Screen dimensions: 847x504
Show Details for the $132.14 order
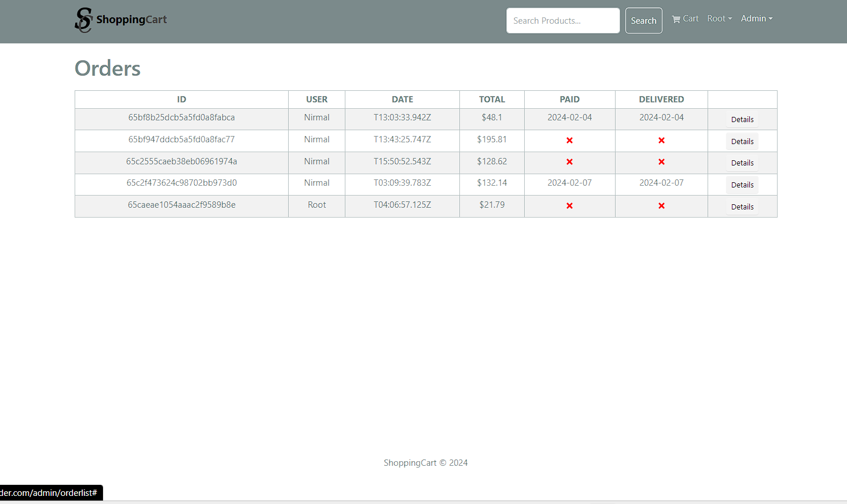click(x=742, y=185)
